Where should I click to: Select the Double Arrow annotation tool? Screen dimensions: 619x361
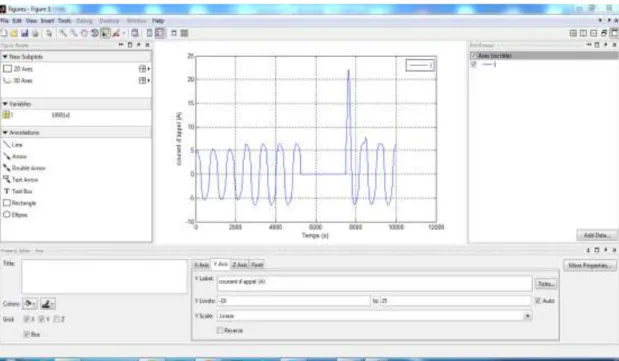click(x=24, y=168)
